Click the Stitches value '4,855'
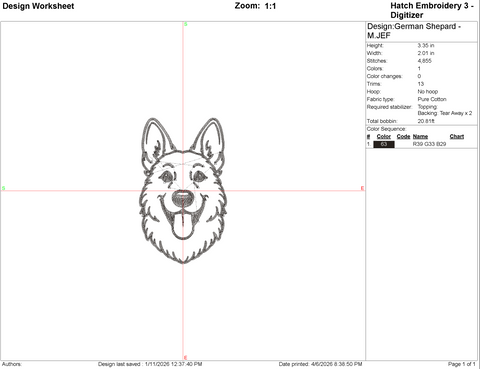 [x=424, y=61]
